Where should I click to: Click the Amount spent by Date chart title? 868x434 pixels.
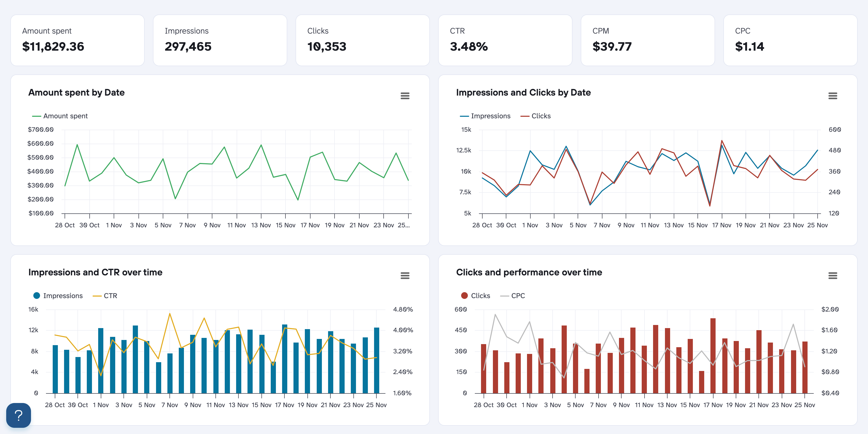pyautogui.click(x=76, y=93)
